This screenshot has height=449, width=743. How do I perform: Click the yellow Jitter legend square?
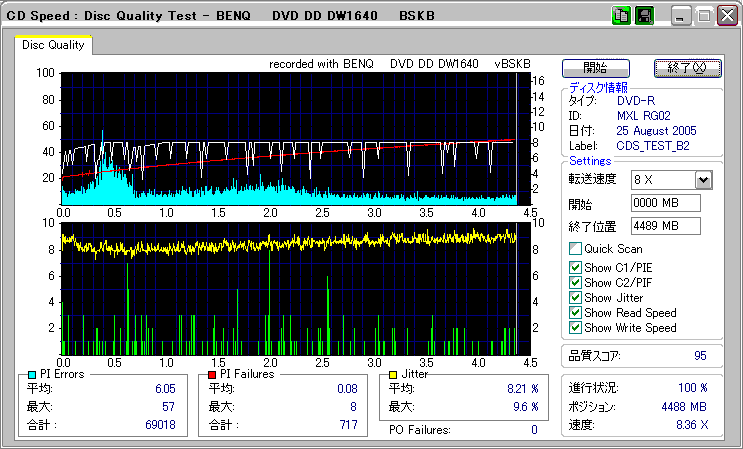pos(394,374)
